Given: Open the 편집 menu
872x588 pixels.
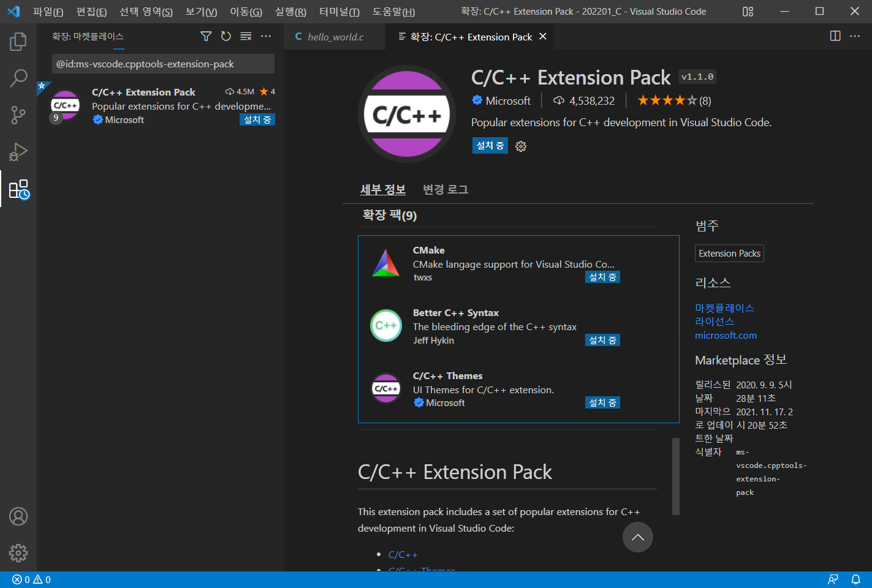Looking at the screenshot, I should pyautogui.click(x=91, y=12).
